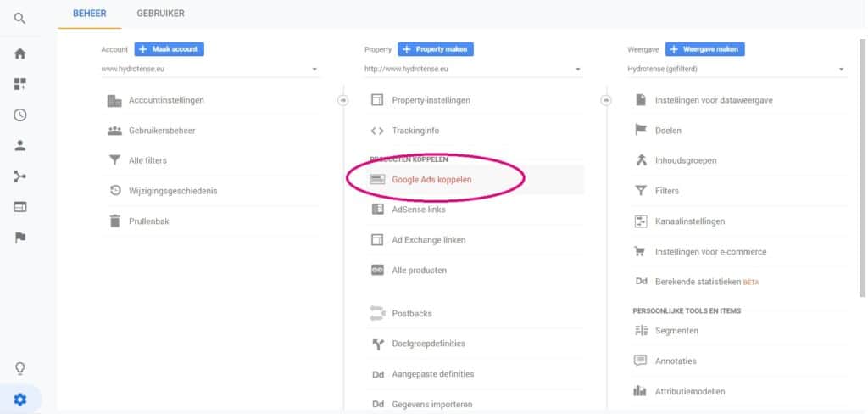Open the Home icon in left sidebar
The height and width of the screenshot is (414, 868).
(19, 53)
